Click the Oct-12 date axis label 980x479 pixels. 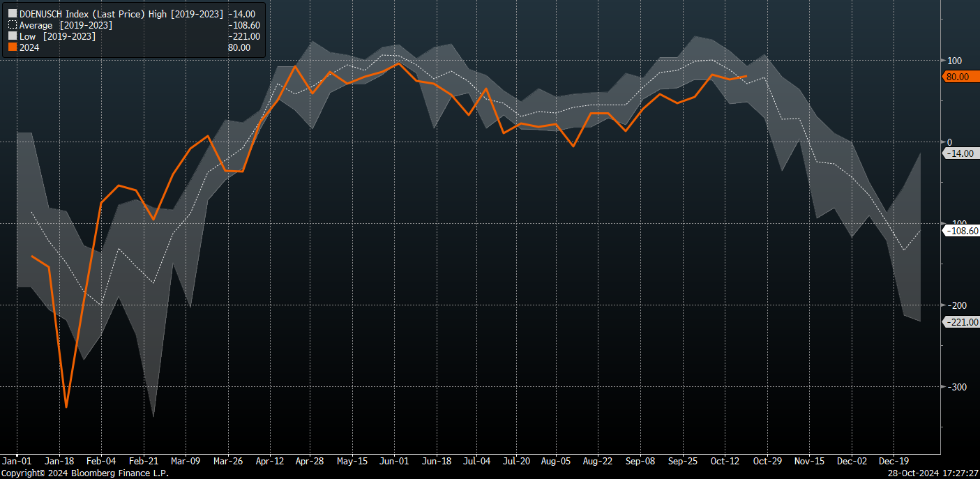coord(725,462)
